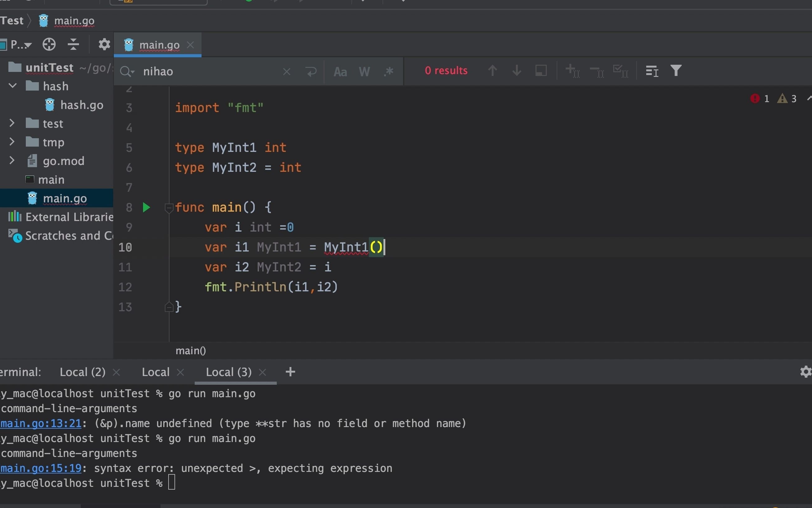The height and width of the screenshot is (508, 812).
Task: Click the main.go:13:21 error link
Action: [x=41, y=423]
